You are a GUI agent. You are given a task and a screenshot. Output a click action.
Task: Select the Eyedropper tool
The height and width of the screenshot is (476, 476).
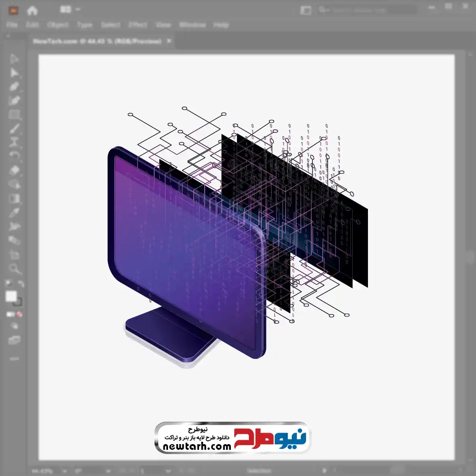coord(14,212)
